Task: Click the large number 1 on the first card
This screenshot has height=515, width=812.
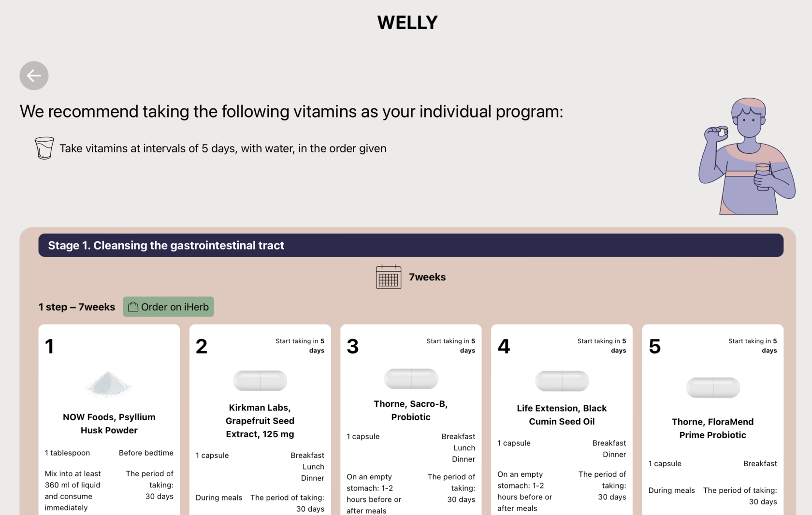Action: pos(49,347)
